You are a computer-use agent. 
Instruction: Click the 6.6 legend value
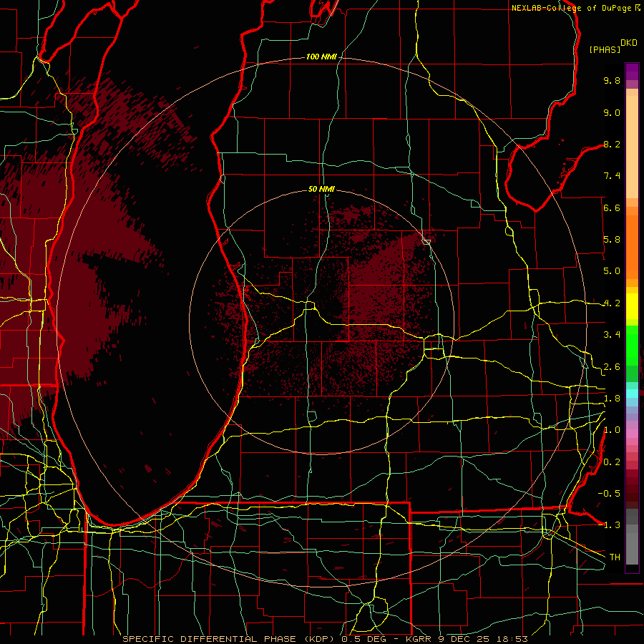pyautogui.click(x=612, y=208)
